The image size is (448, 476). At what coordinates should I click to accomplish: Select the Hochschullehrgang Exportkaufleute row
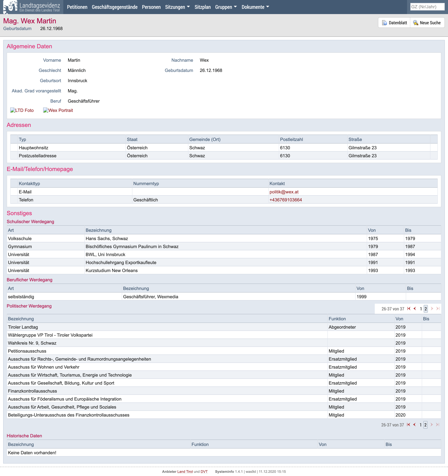(224, 262)
